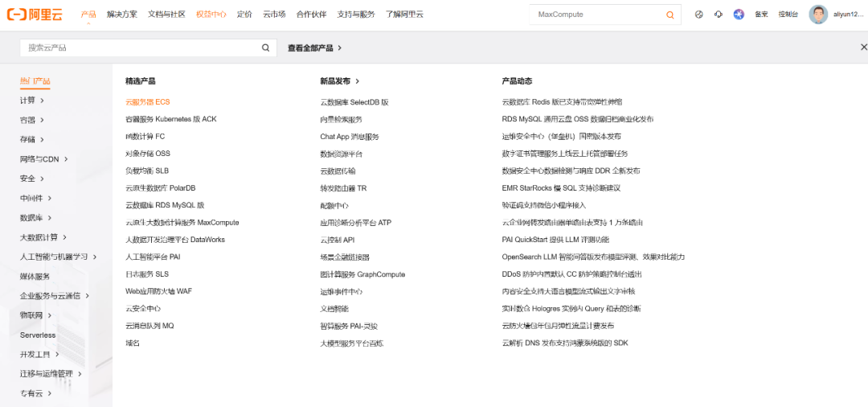Screen dimensions: 868x407
Task: Open 函数计算 FC product
Action: click(145, 136)
